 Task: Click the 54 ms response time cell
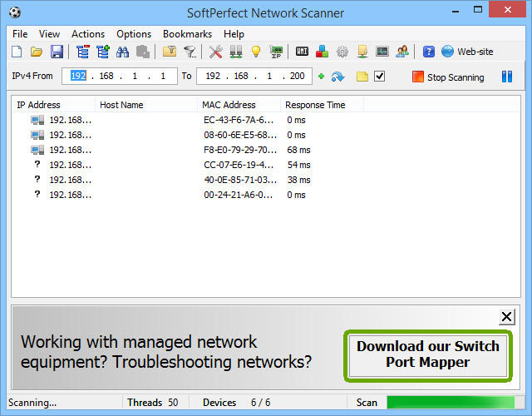point(298,165)
